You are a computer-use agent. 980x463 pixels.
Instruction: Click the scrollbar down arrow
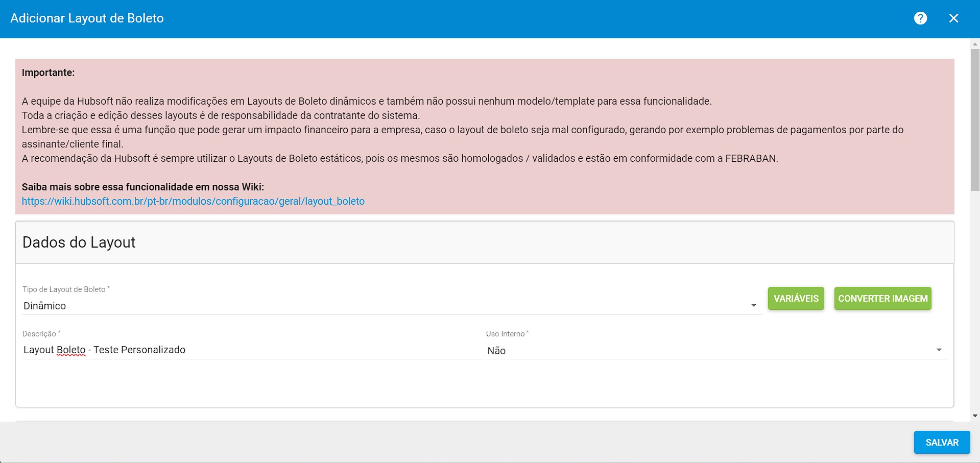click(x=975, y=416)
